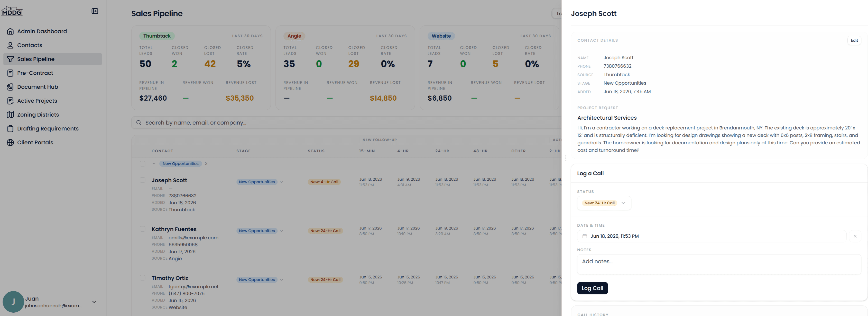Click the Website source badge
This screenshot has height=316, width=868.
click(x=441, y=36)
